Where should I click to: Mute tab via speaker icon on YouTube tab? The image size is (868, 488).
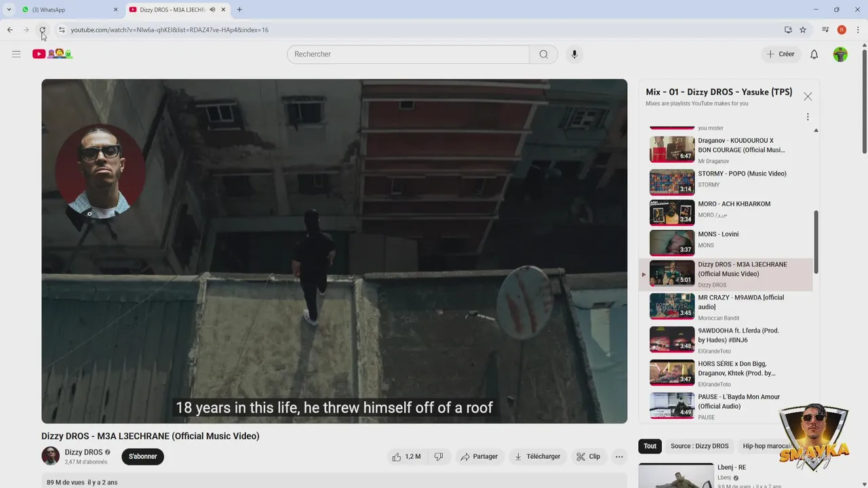(212, 9)
